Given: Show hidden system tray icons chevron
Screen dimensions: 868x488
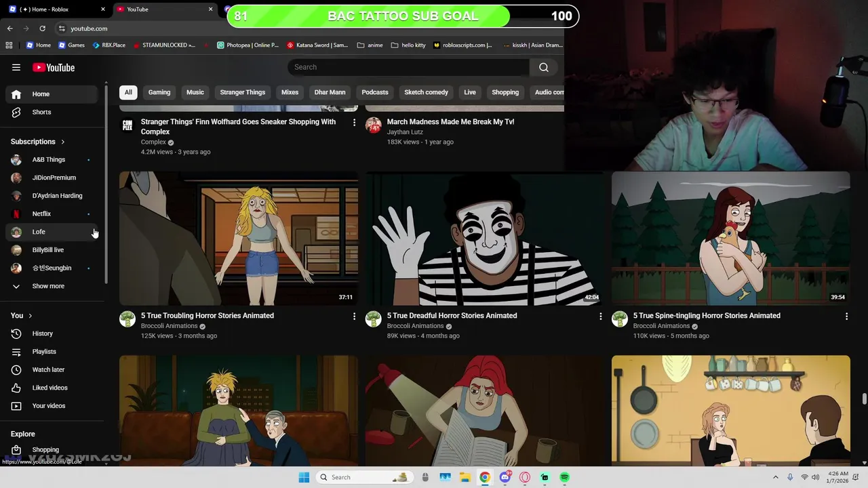Looking at the screenshot, I should tap(776, 477).
